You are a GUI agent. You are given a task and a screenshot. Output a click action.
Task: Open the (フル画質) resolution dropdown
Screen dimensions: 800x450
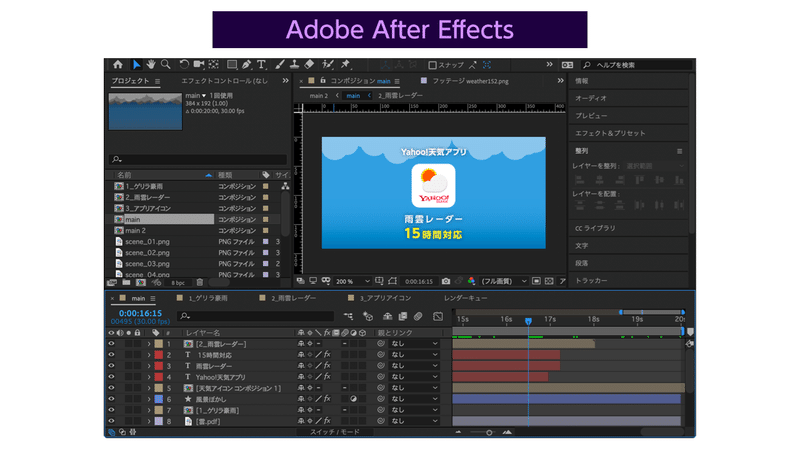click(x=504, y=281)
